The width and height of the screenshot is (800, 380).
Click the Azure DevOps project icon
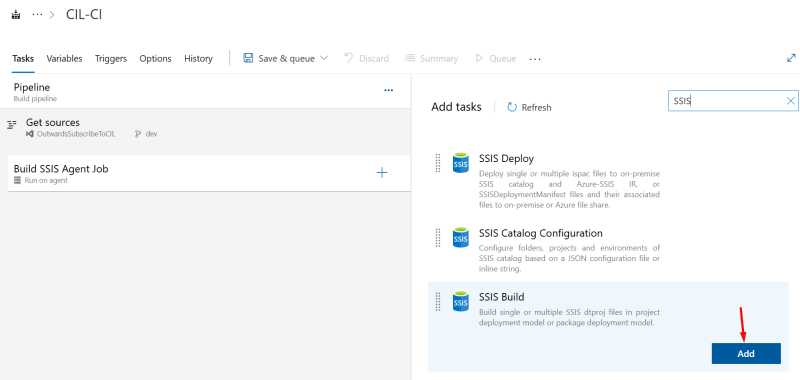click(16, 15)
